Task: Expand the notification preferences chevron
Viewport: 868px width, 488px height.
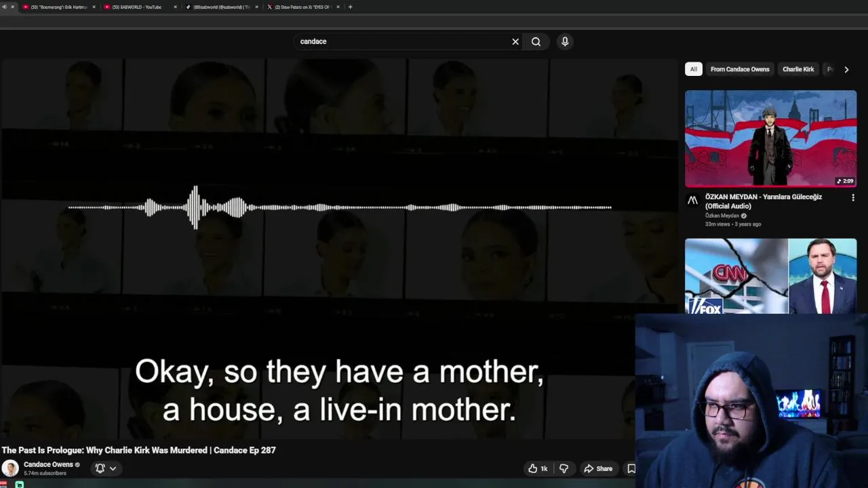Action: [113, 468]
